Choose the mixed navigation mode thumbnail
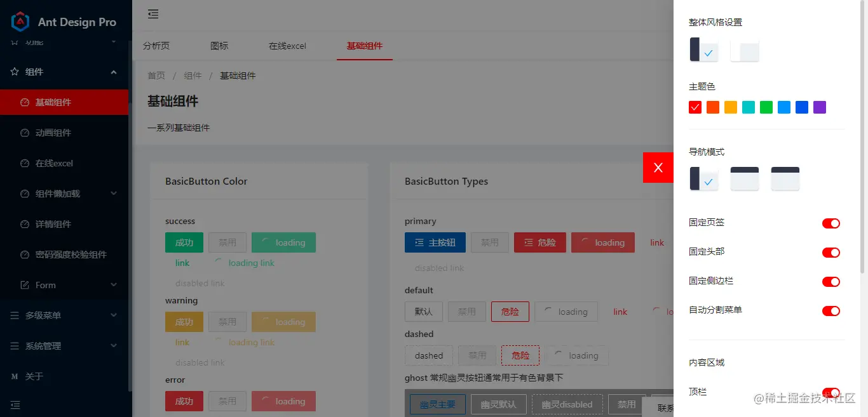Screen dimensions: 868x417 tap(785, 179)
